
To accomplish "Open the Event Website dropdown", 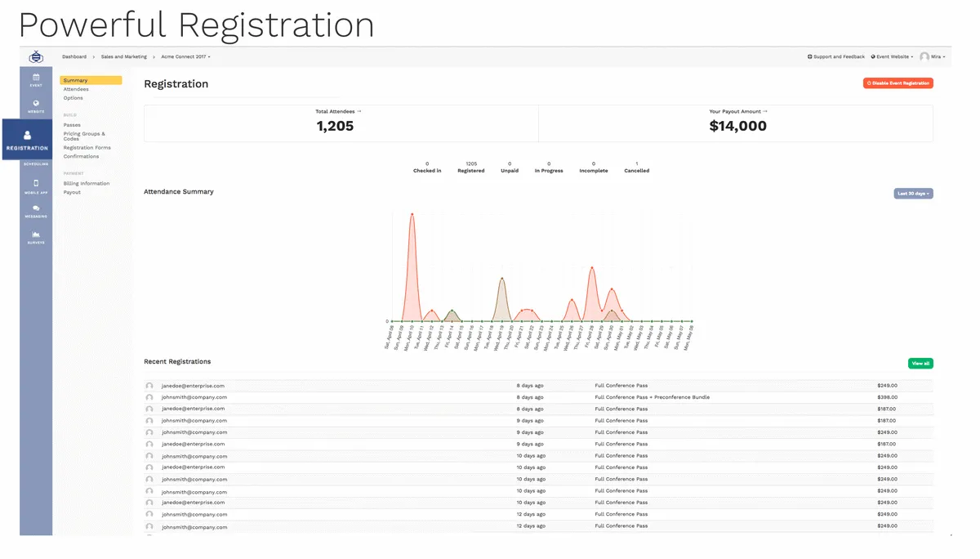I will [x=892, y=57].
